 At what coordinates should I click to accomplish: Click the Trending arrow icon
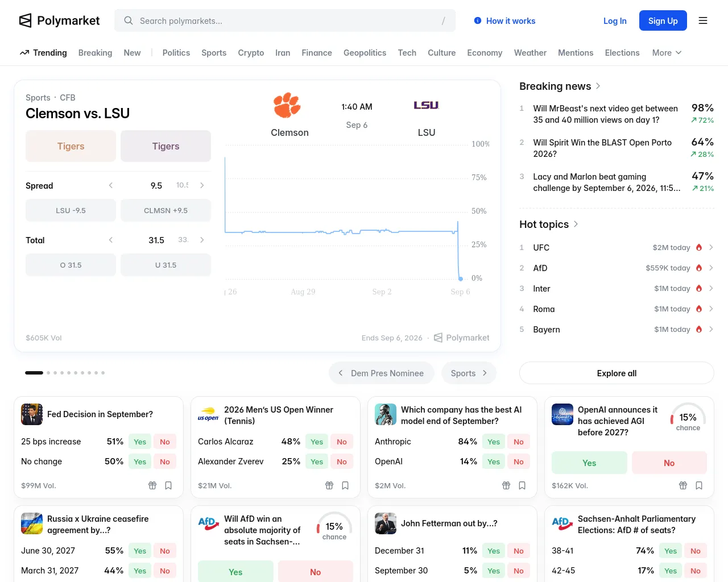[24, 52]
